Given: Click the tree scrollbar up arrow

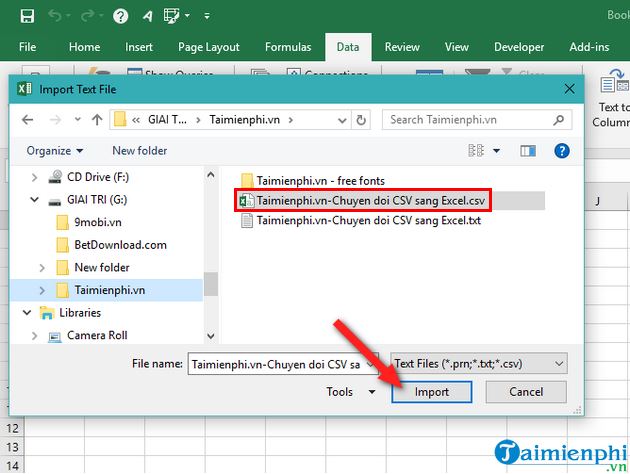Looking at the screenshot, I should tap(211, 175).
